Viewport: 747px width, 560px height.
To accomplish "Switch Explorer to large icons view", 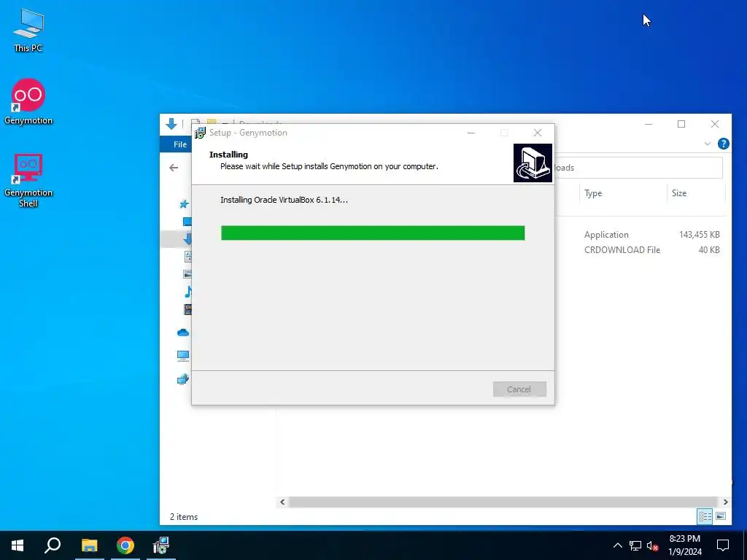I will point(721,516).
